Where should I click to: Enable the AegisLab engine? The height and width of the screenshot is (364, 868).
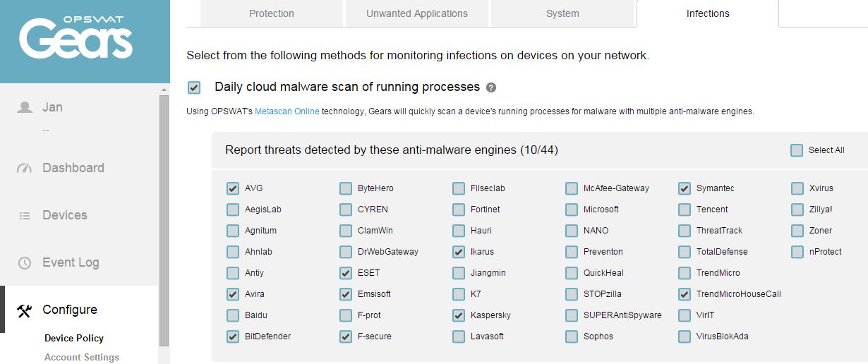233,210
